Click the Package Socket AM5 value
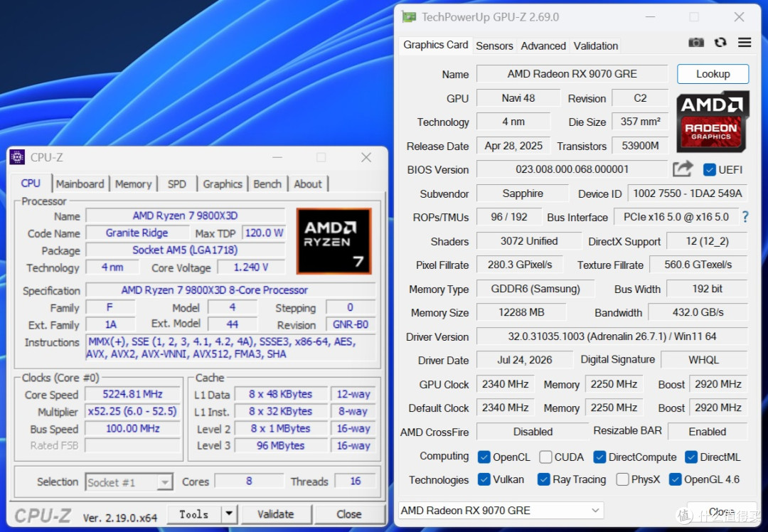 click(185, 250)
